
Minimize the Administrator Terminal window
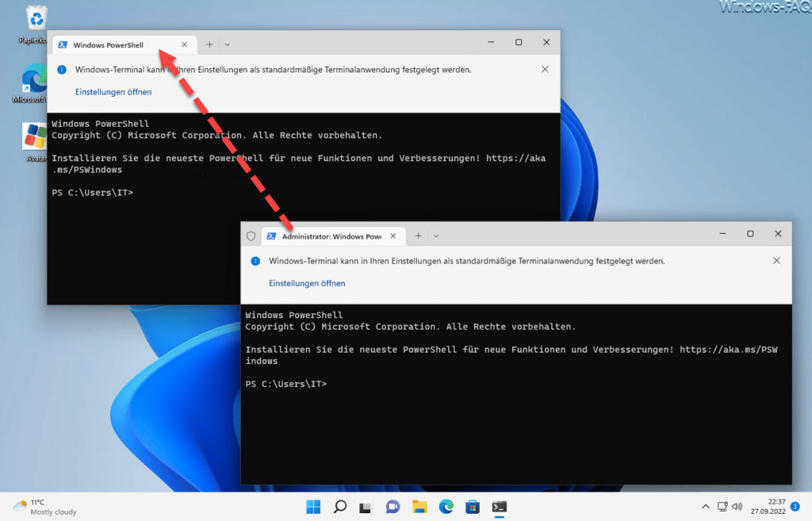tap(722, 234)
